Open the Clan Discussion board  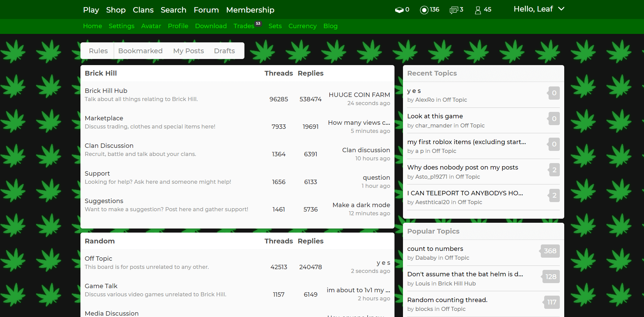click(x=109, y=146)
